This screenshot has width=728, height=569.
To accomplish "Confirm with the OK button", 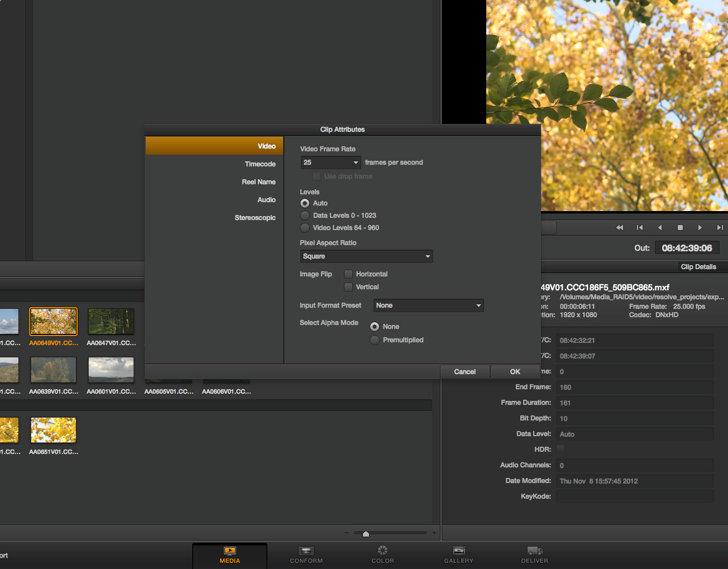I will 515,372.
